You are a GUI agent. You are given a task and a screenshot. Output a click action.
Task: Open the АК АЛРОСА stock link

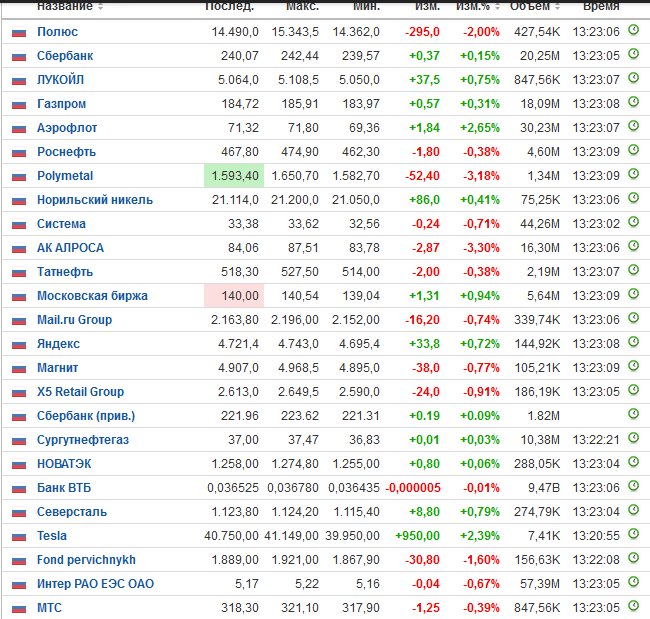click(70, 248)
